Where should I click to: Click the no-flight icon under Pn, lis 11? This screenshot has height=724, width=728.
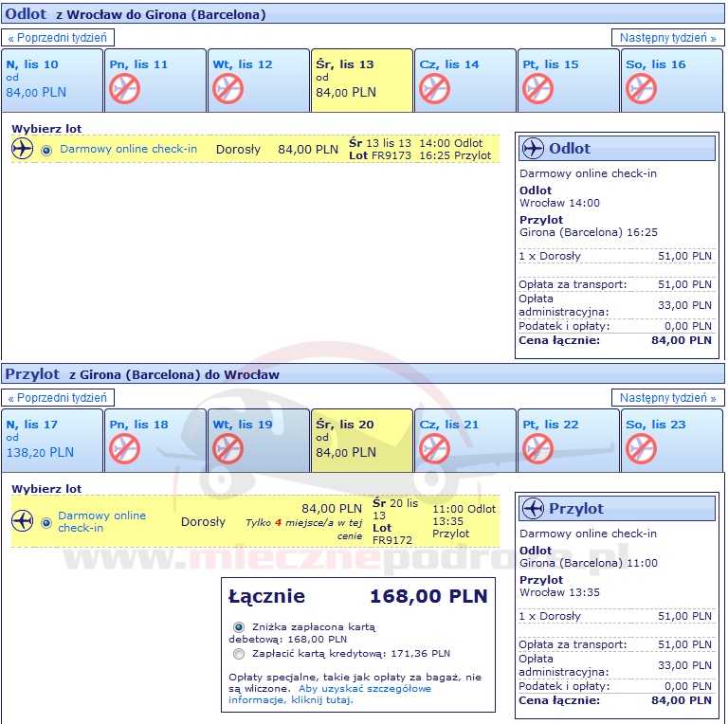(x=125, y=89)
